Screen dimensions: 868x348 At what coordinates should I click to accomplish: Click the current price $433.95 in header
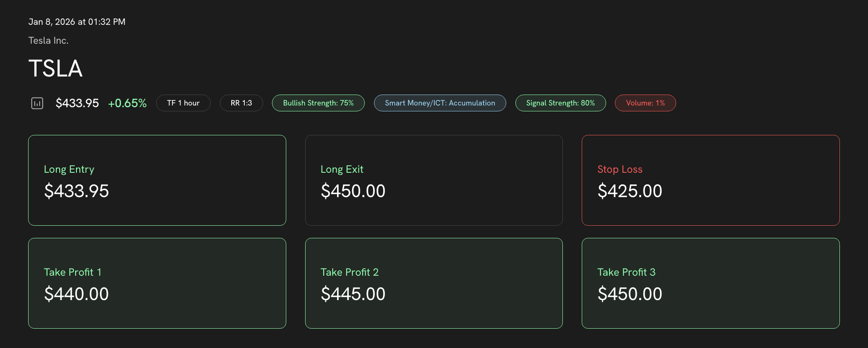(77, 103)
